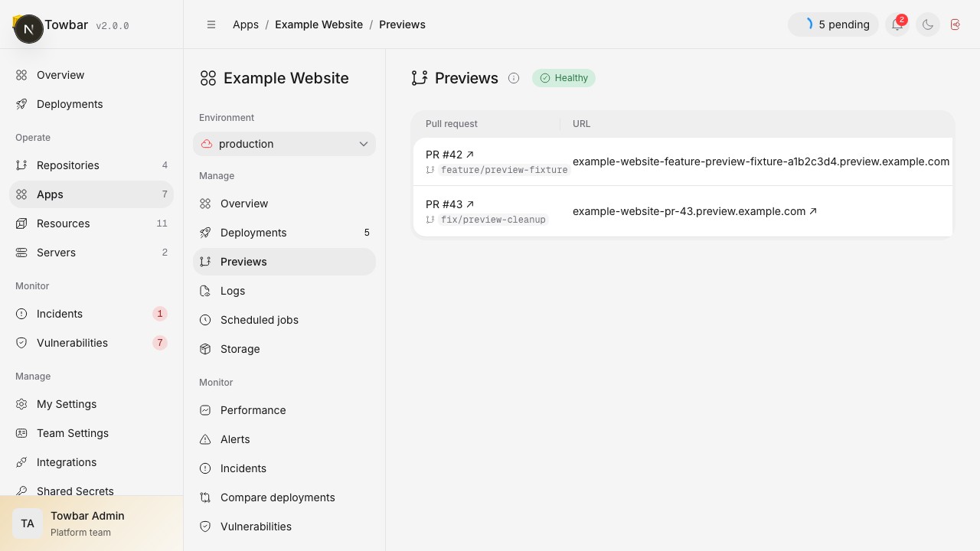
Task: Open the production environment dropdown
Action: pos(284,144)
